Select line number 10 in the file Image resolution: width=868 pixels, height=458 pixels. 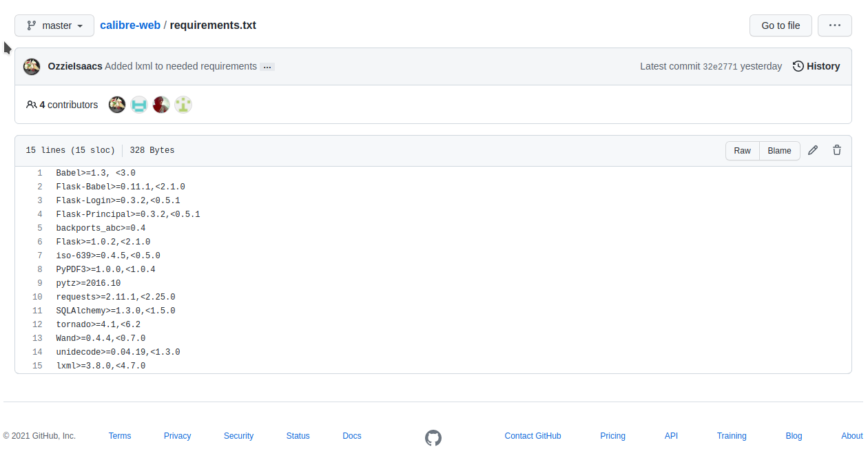37,297
